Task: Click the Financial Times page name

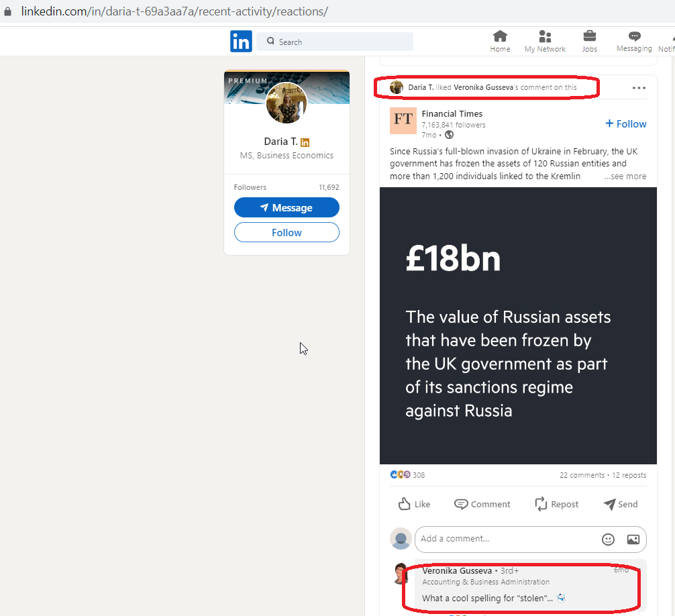Action: point(452,113)
